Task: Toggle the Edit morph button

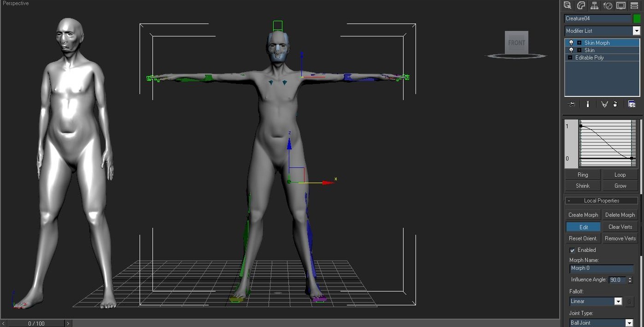Action: [583, 227]
